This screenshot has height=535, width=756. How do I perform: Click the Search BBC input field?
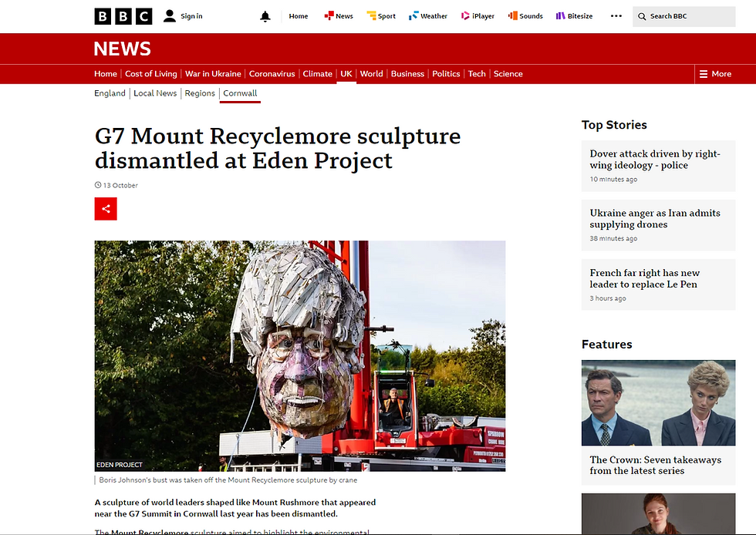coord(684,16)
